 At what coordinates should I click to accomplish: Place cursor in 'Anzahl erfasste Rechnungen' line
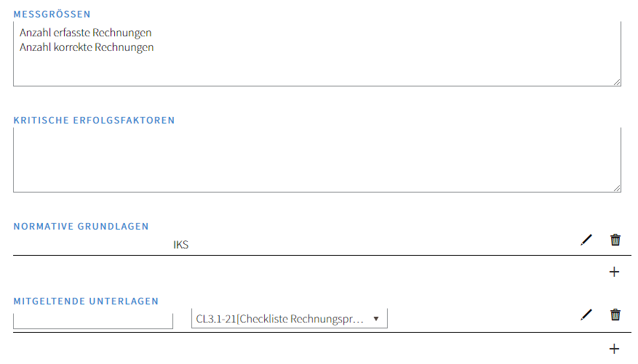coord(86,33)
